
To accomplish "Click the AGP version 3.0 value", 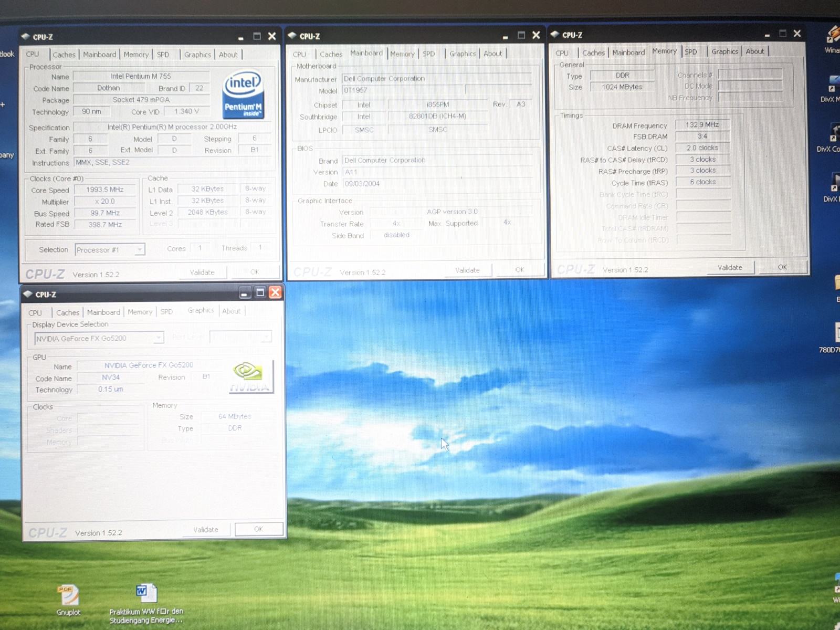I will (451, 212).
